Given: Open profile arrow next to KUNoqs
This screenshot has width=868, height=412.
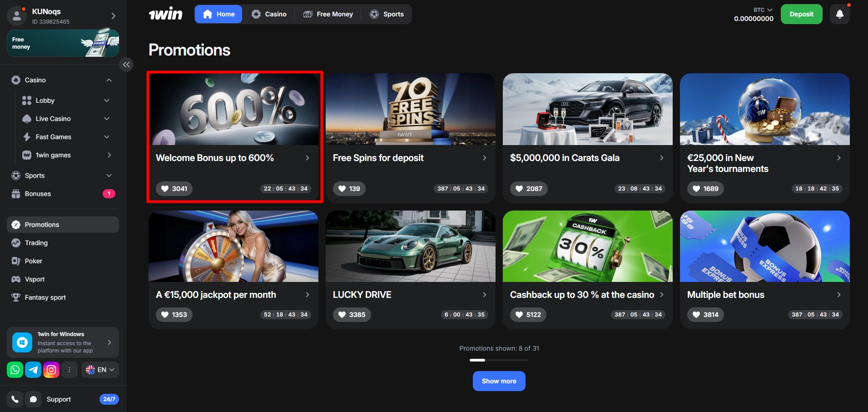Looking at the screenshot, I should coord(114,16).
